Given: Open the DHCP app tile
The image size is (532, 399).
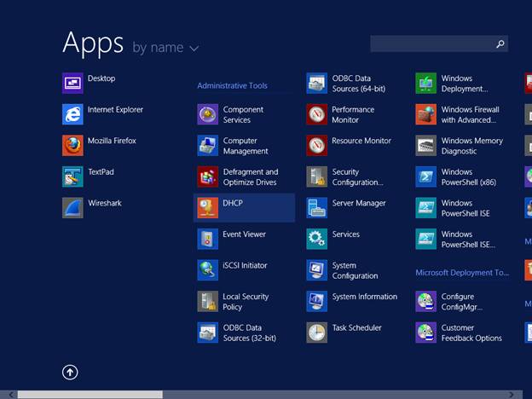Looking at the screenshot, I should pyautogui.click(x=243, y=207).
